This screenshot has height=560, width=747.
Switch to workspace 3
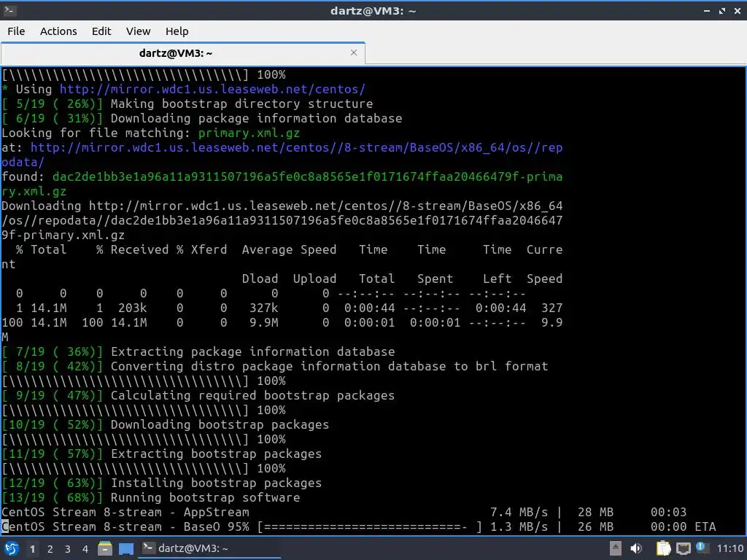click(x=68, y=549)
